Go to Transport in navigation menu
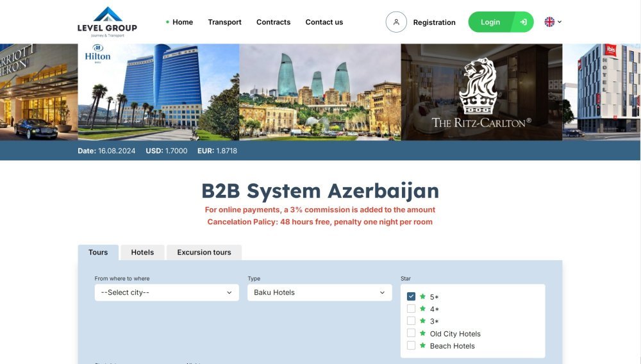Screen dimensions: 641x364 click(224, 22)
